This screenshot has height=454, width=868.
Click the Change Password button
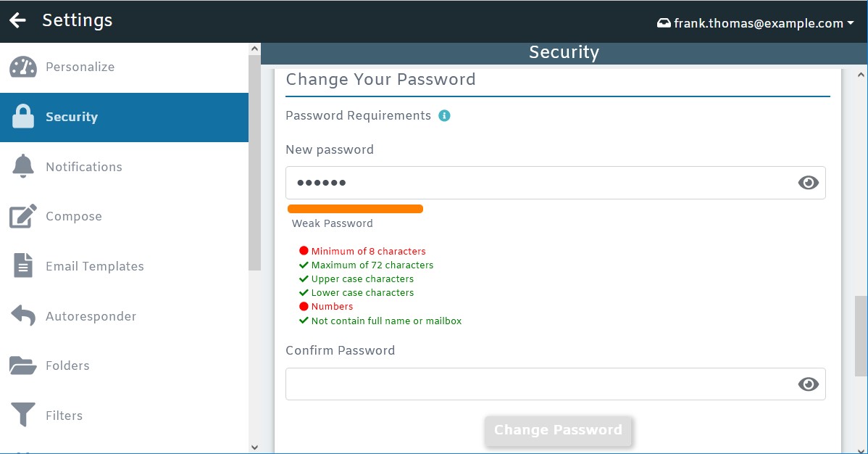pyautogui.click(x=558, y=430)
